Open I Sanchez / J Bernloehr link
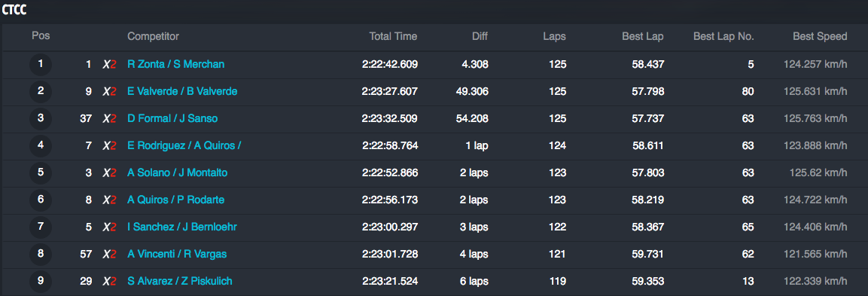 point(182,227)
